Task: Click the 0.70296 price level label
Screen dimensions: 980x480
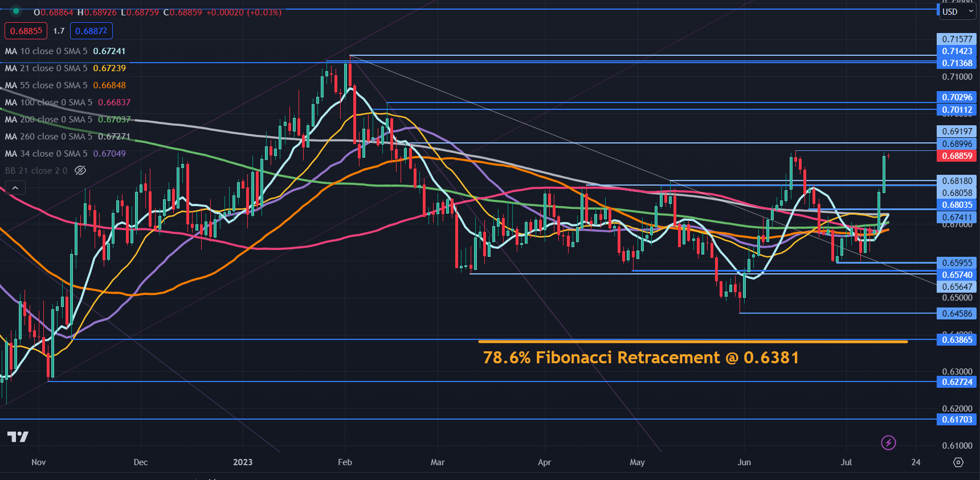Action: pyautogui.click(x=957, y=97)
